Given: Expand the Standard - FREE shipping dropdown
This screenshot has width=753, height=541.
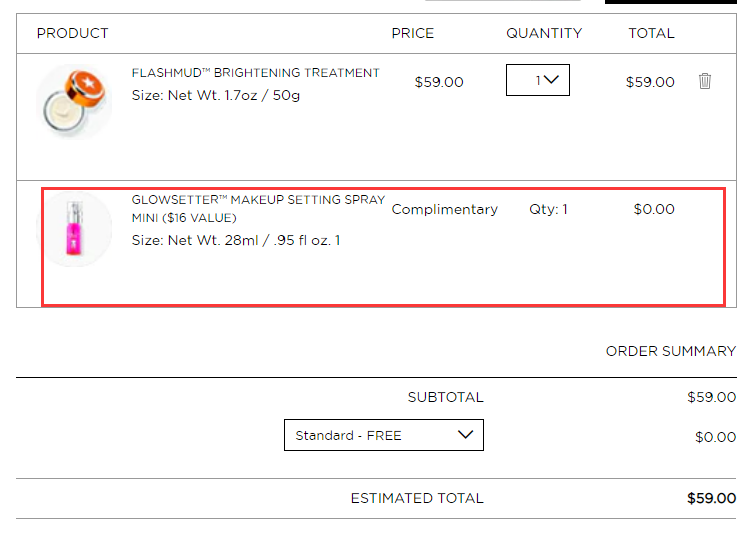Looking at the screenshot, I should coord(384,435).
